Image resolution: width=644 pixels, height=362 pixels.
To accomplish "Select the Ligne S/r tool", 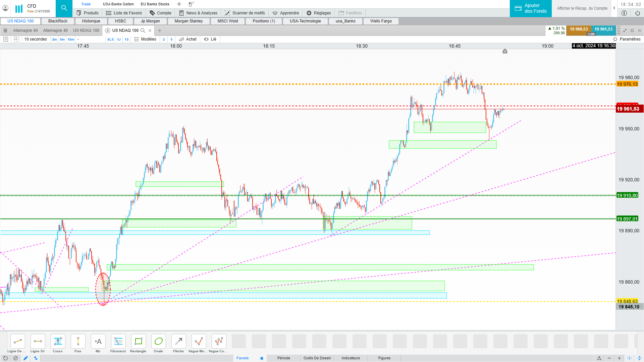I will point(38,342).
